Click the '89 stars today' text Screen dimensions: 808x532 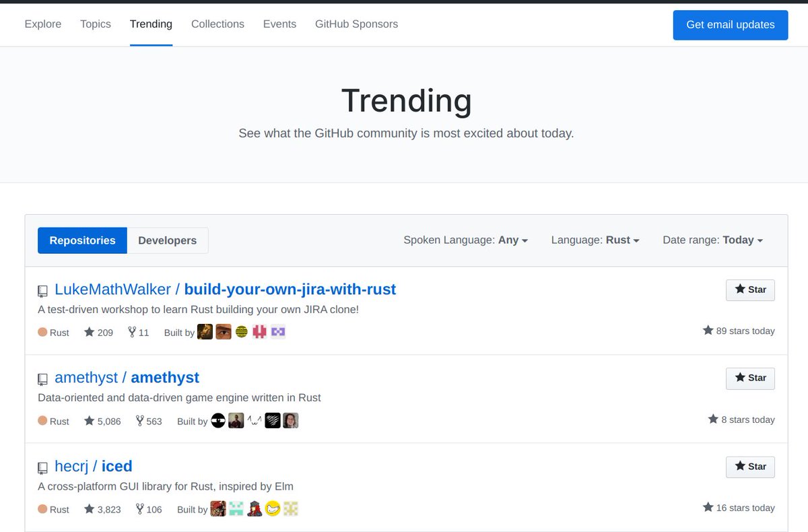click(739, 331)
